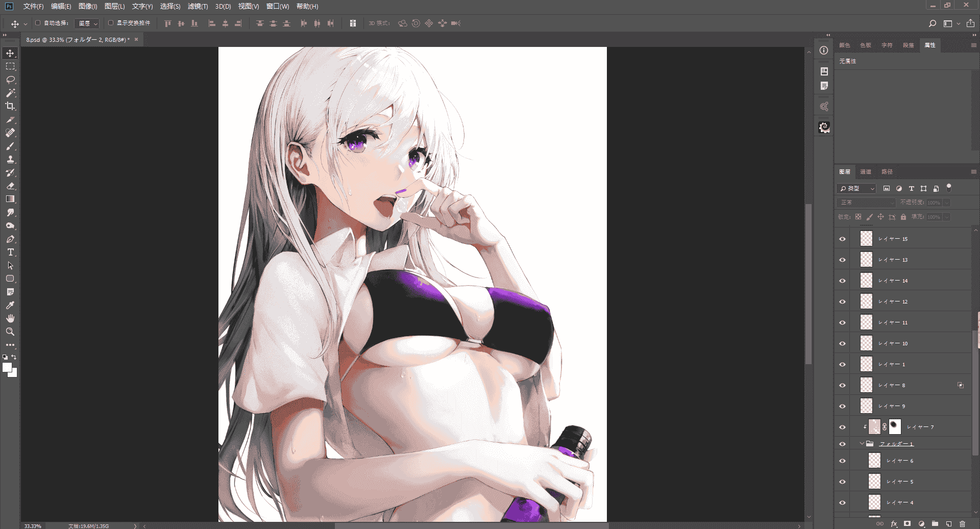Select the Gradient tool
This screenshot has height=529, width=980.
(10, 199)
